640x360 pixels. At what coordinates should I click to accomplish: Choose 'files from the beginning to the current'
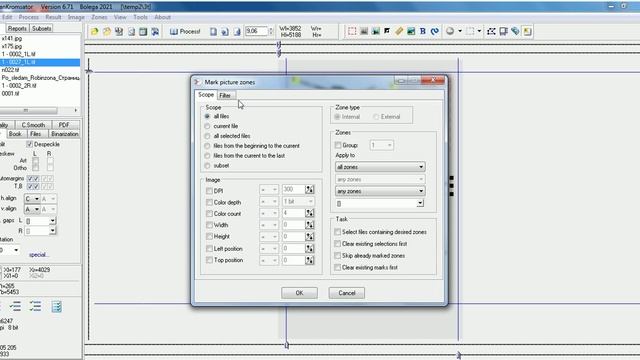[207, 146]
